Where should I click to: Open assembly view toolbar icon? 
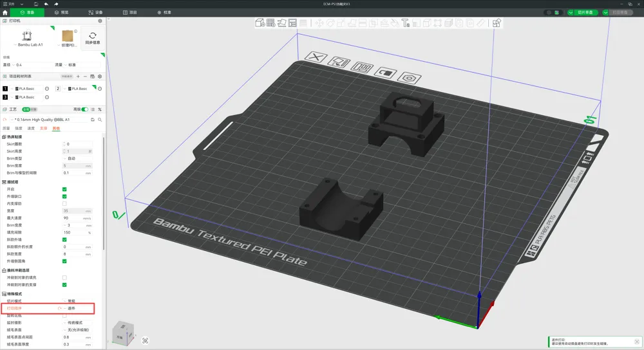point(497,23)
